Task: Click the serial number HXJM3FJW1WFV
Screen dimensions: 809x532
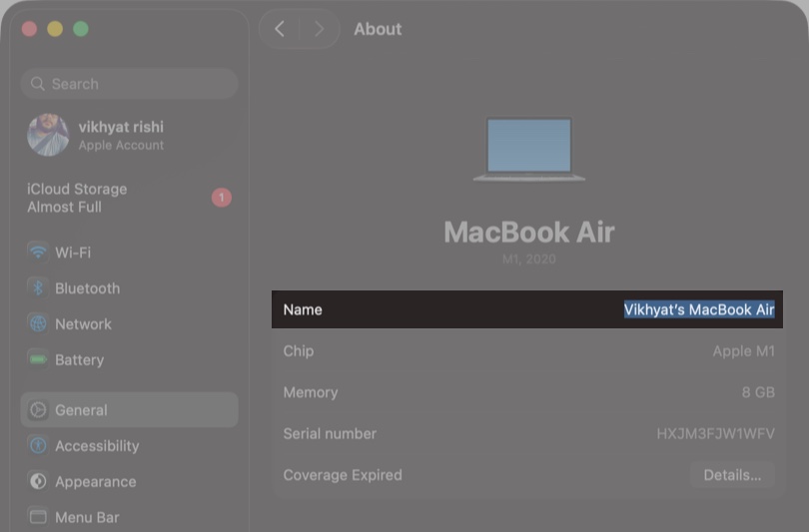Action: (715, 433)
